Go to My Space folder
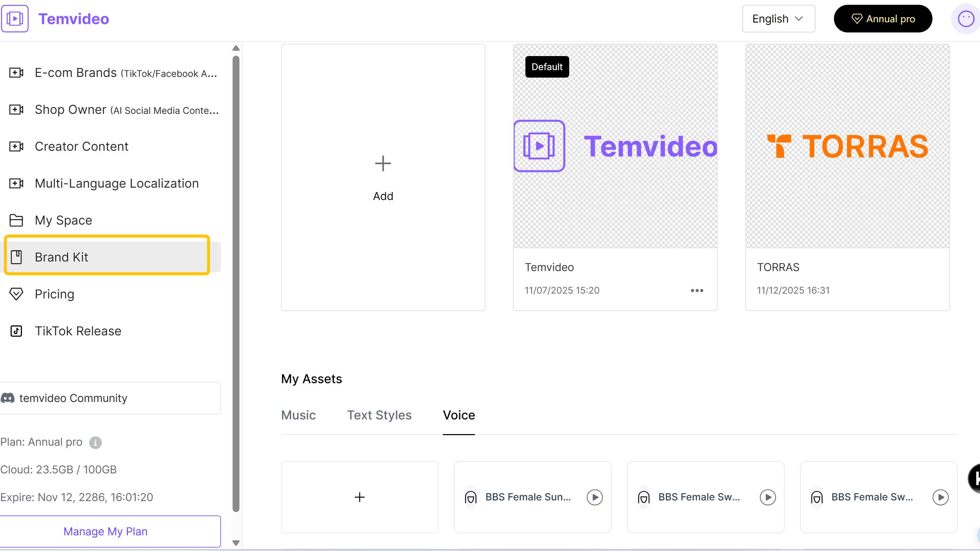This screenshot has width=980, height=551. [63, 220]
